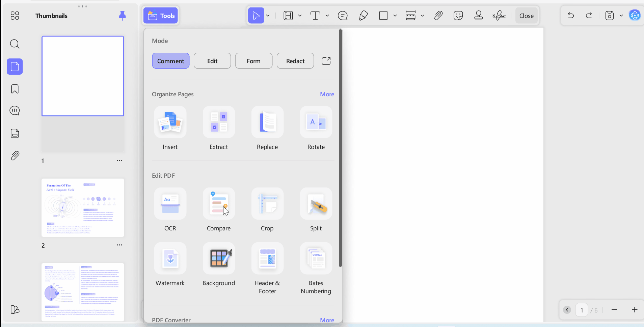Undo the last action

click(571, 16)
